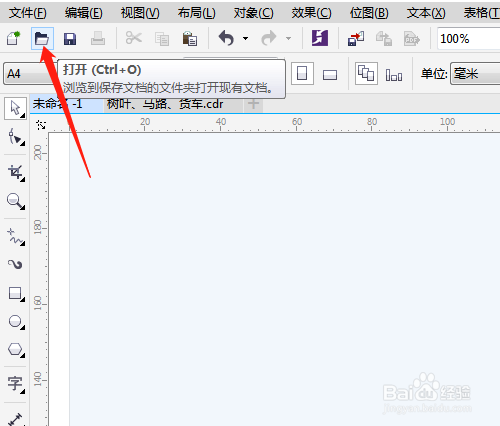Cut selection with scissors icon

134,38
